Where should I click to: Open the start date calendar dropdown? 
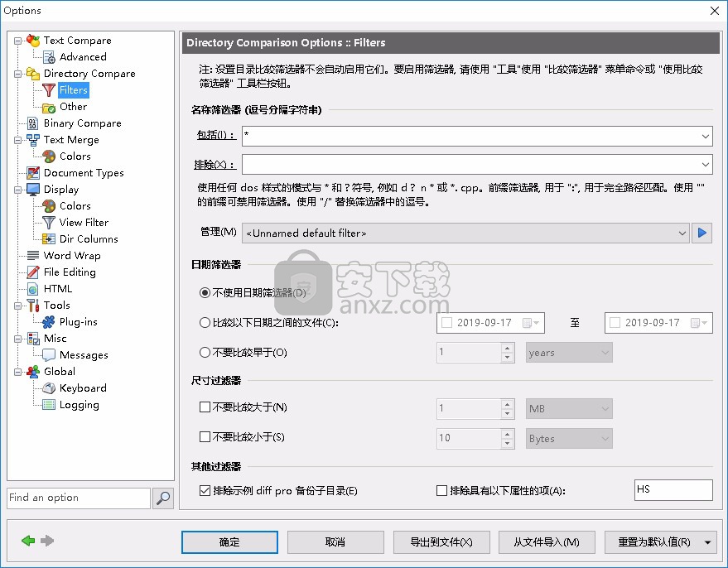pos(531,323)
